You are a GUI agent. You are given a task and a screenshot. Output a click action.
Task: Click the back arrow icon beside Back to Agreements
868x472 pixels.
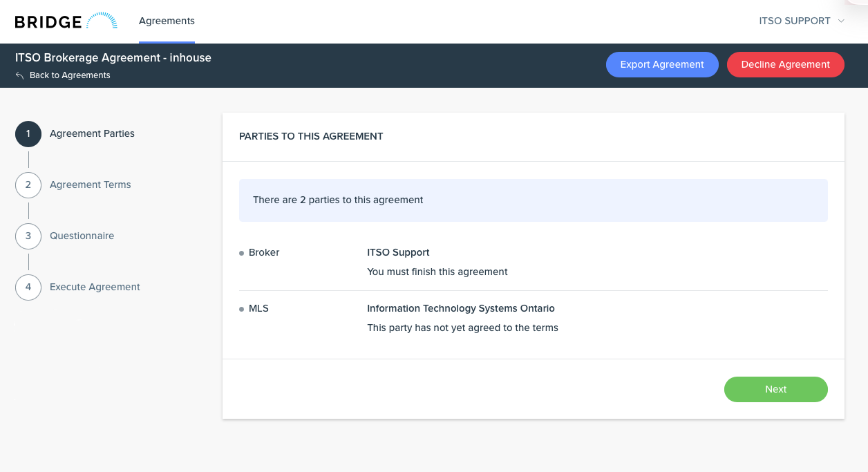19,75
